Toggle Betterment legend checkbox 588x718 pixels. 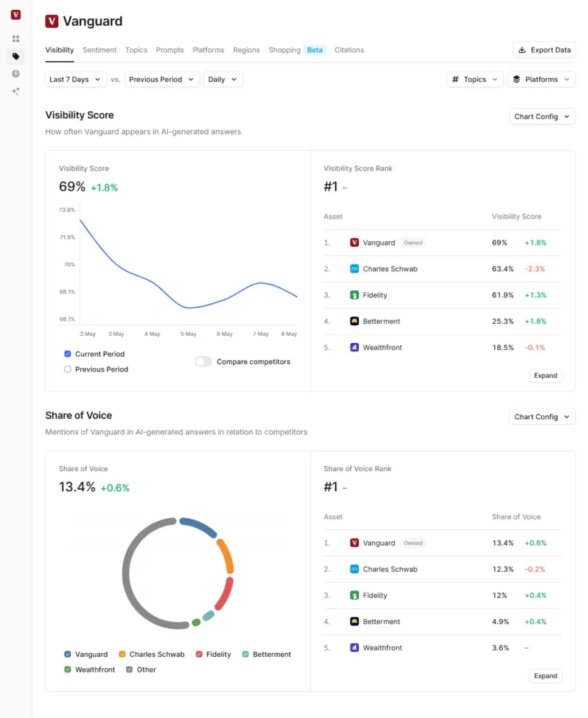[x=245, y=654]
